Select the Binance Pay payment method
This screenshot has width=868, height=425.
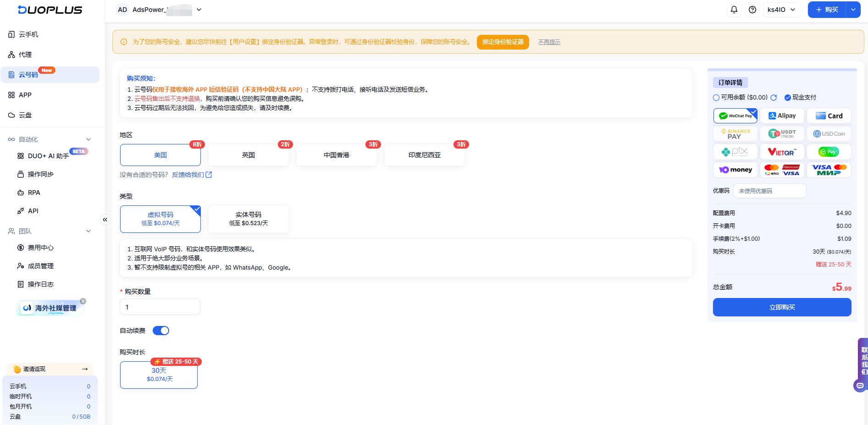735,133
